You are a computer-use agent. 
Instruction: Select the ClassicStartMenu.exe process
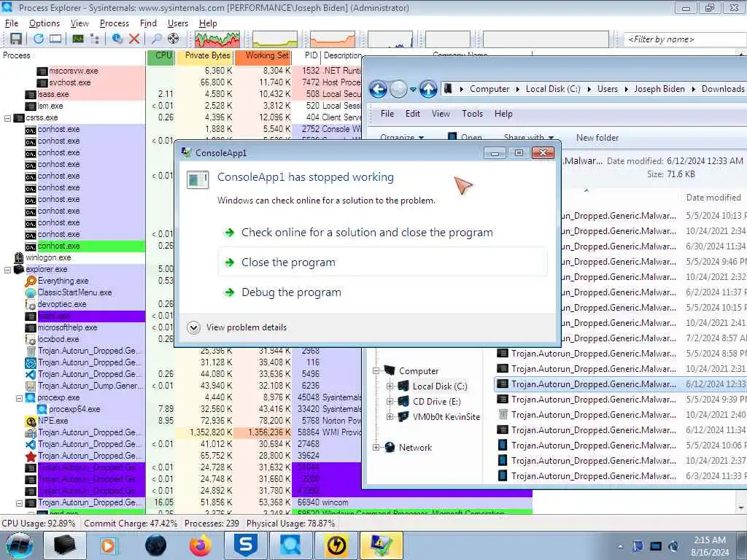click(x=75, y=293)
